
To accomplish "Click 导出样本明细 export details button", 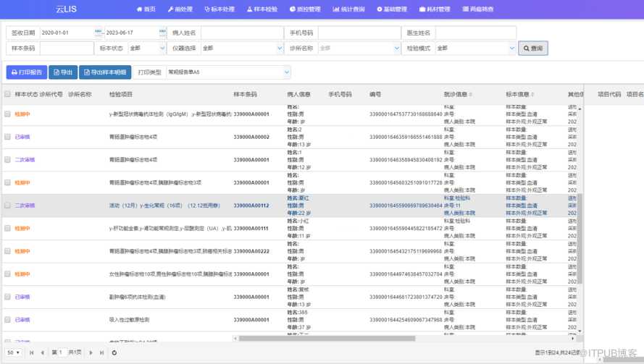I will 105,72.
